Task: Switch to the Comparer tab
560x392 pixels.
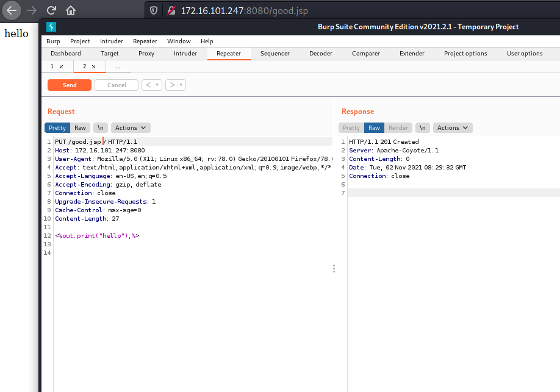Action: click(366, 54)
